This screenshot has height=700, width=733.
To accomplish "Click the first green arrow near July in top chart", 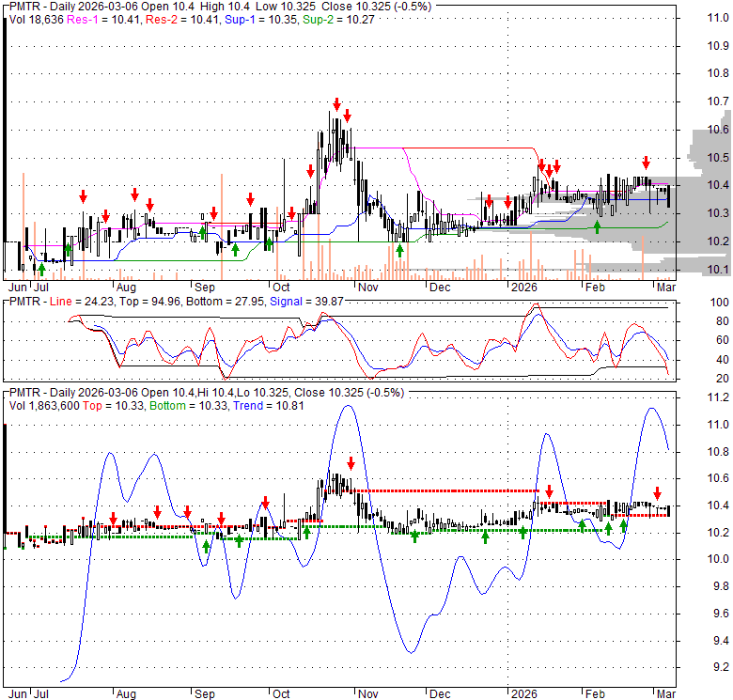I will point(40,269).
